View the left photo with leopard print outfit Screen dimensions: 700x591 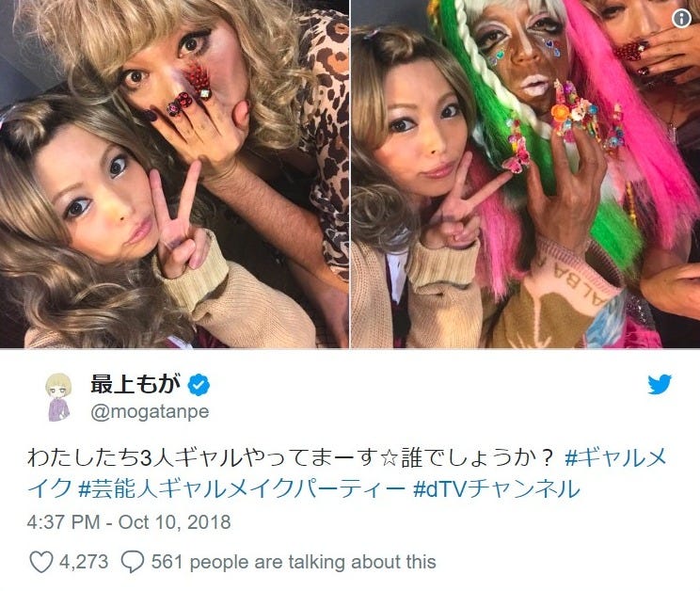pyautogui.click(x=174, y=174)
